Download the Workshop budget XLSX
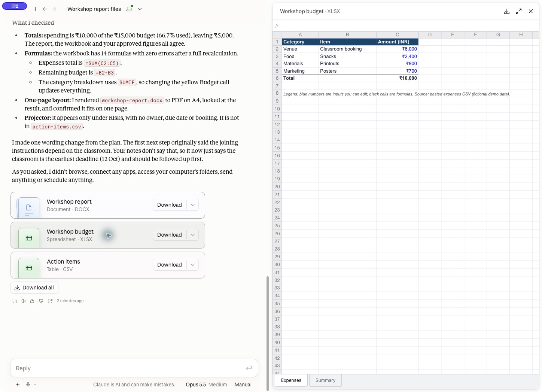Viewport: 542px width, 392px height. coord(170,235)
